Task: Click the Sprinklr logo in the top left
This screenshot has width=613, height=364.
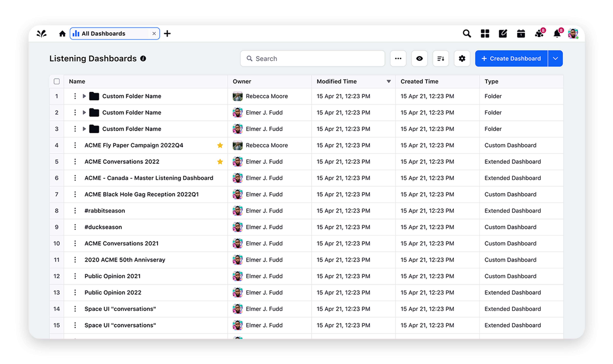Action: 42,33
